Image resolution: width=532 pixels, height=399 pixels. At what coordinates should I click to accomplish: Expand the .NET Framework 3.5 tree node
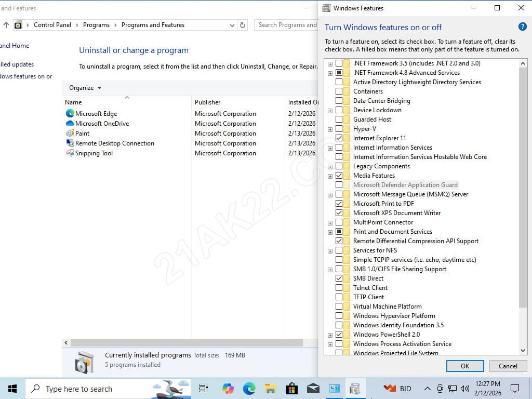click(330, 64)
